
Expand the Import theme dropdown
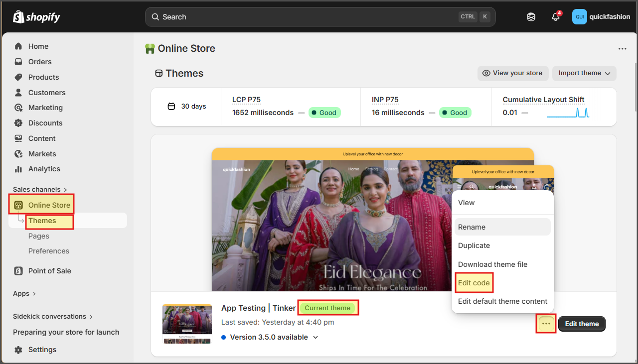coord(584,73)
